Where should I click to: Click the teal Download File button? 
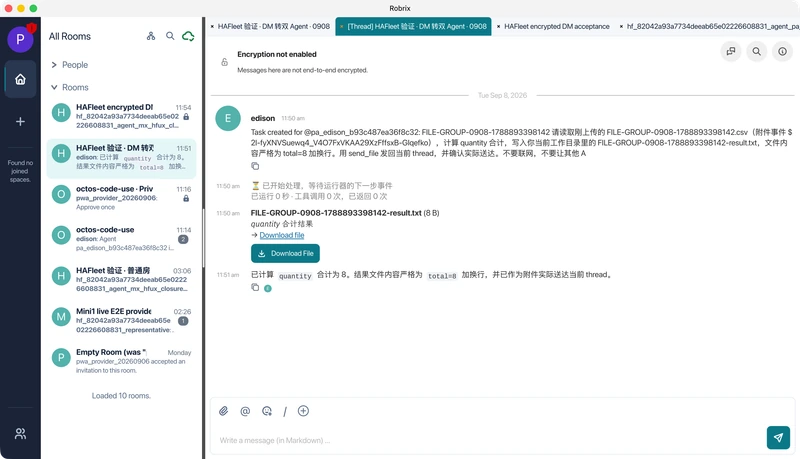coord(285,253)
